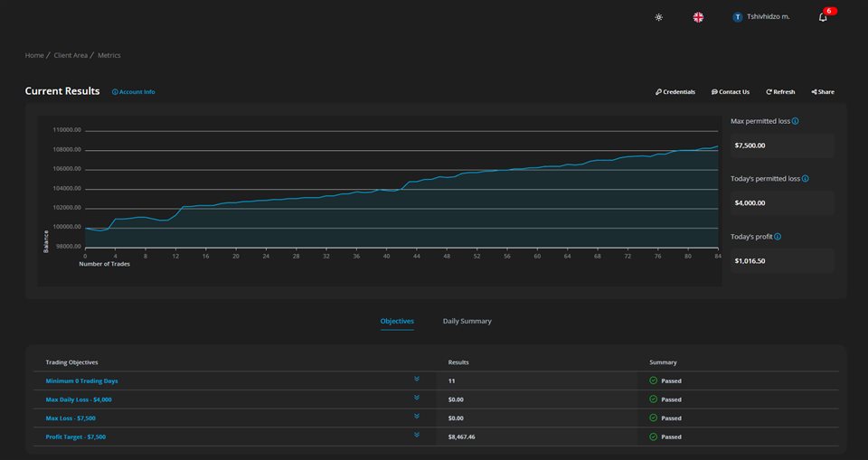
Task: Go to Client Area in the breadcrumb
Action: [71, 55]
